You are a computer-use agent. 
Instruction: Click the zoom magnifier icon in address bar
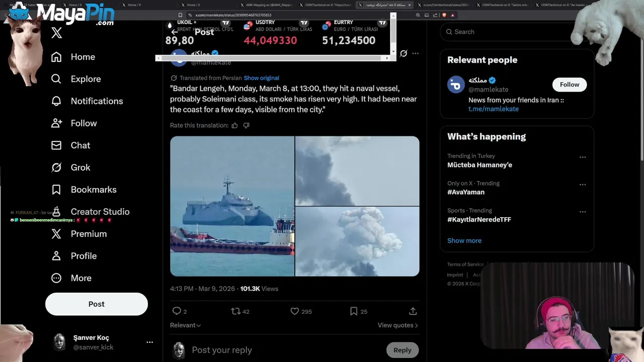(418, 15)
